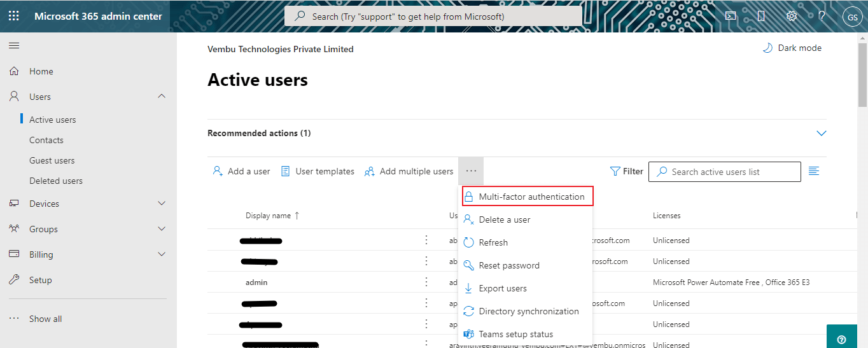This screenshot has height=348, width=868.
Task: Open Guest users in sidebar
Action: pyautogui.click(x=52, y=160)
